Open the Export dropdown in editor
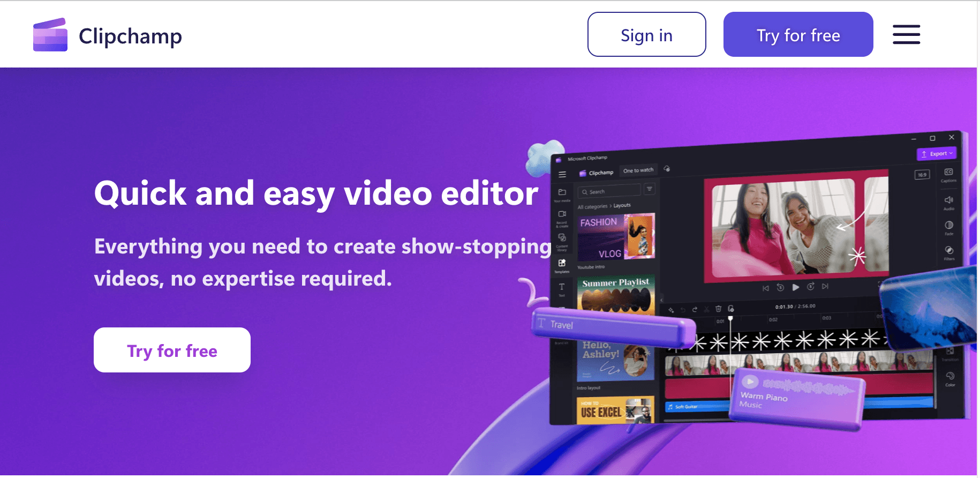980x478 pixels. coord(936,154)
